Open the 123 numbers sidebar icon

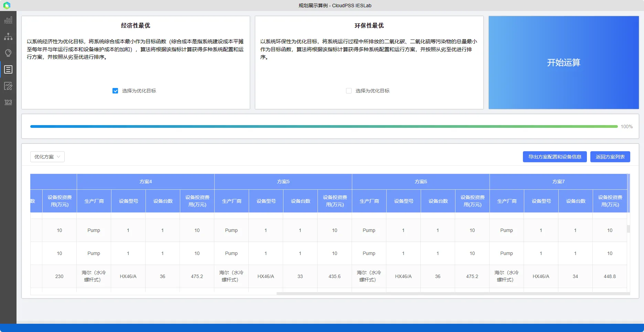8,102
